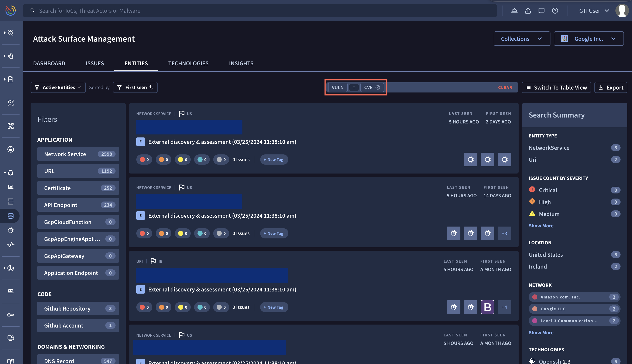Select the TECHNOLOGIES tab

tap(188, 63)
